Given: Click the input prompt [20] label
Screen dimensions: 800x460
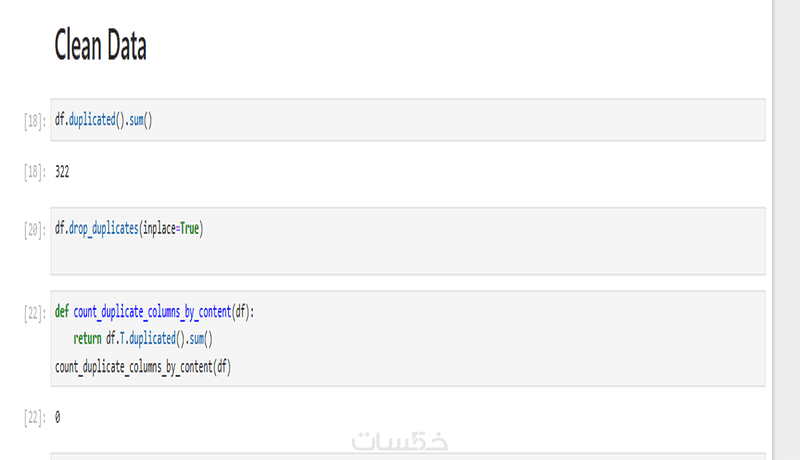Looking at the screenshot, I should (35, 230).
